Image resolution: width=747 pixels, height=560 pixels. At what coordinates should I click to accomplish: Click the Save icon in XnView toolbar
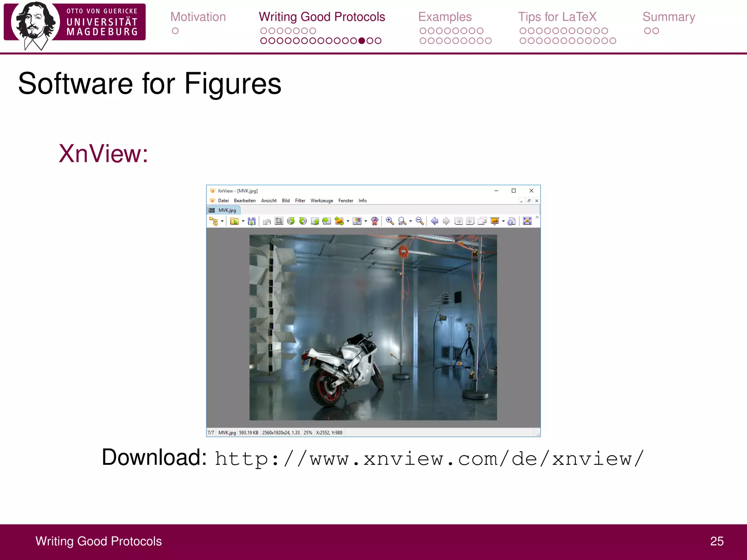click(251, 221)
